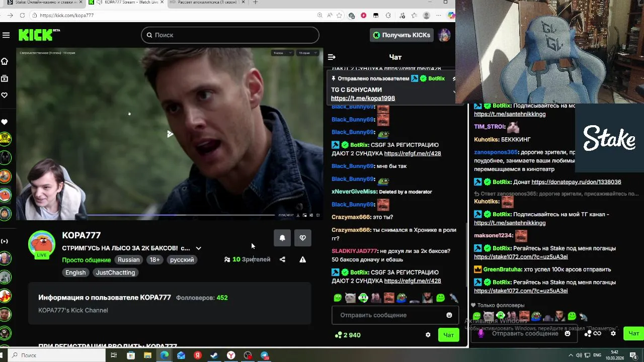
Task: Toggle fullscreen in the video player
Action: tap(317, 215)
